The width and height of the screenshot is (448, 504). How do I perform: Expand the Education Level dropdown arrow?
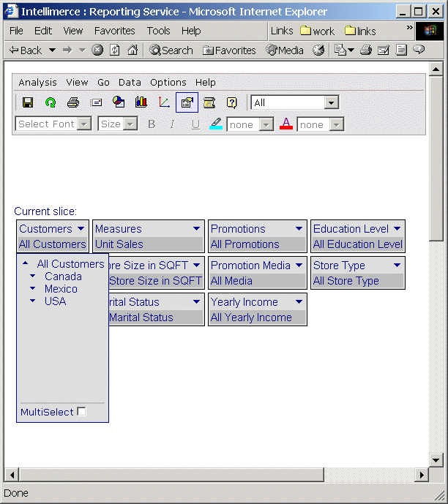397,228
